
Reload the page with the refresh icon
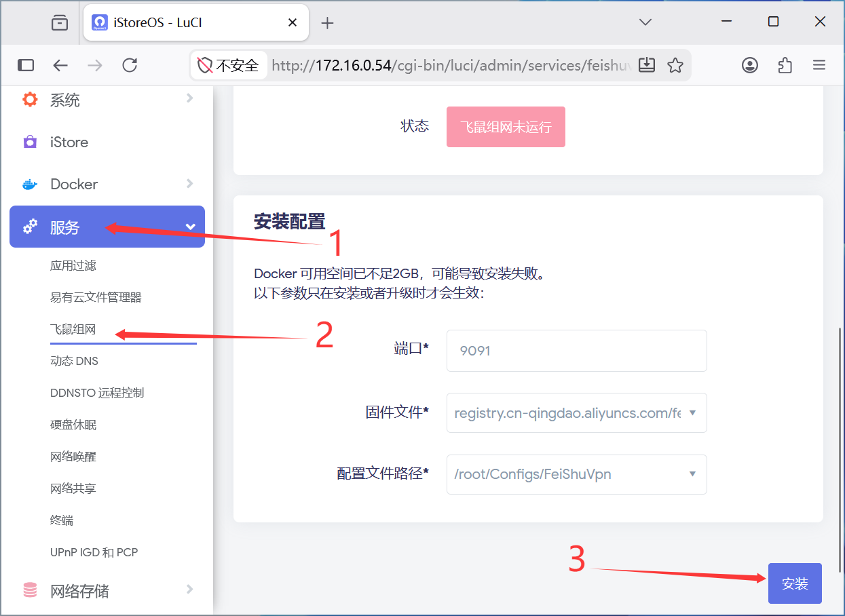(x=130, y=65)
